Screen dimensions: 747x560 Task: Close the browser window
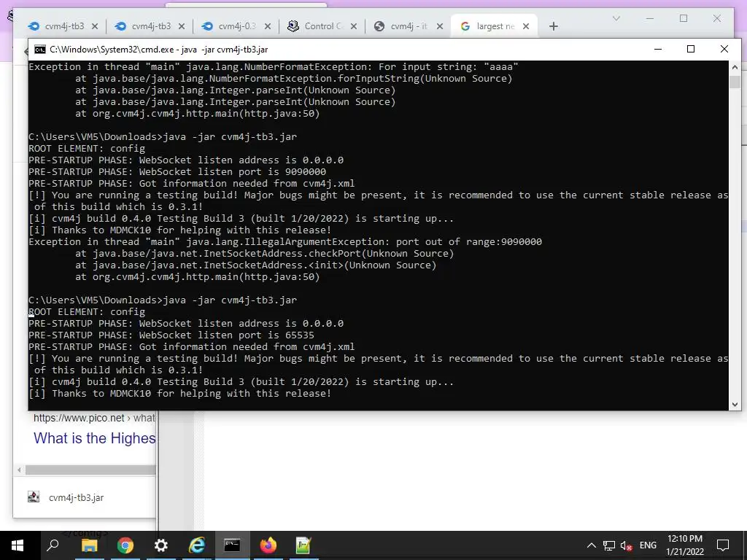(717, 18)
